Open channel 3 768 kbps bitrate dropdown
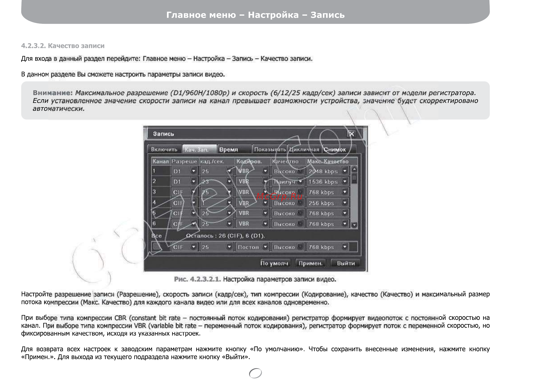 (x=328, y=192)
